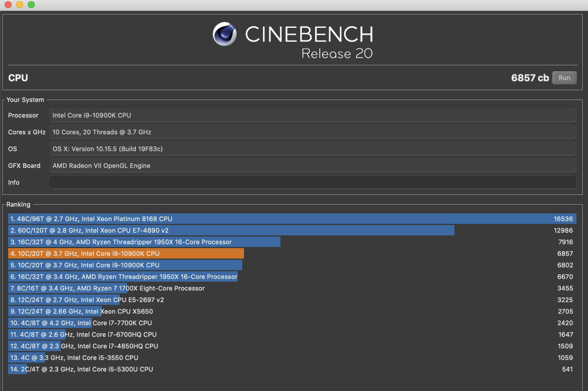Click the Cinebench logo sphere icon
Image resolution: width=588 pixels, height=391 pixels.
225,34
